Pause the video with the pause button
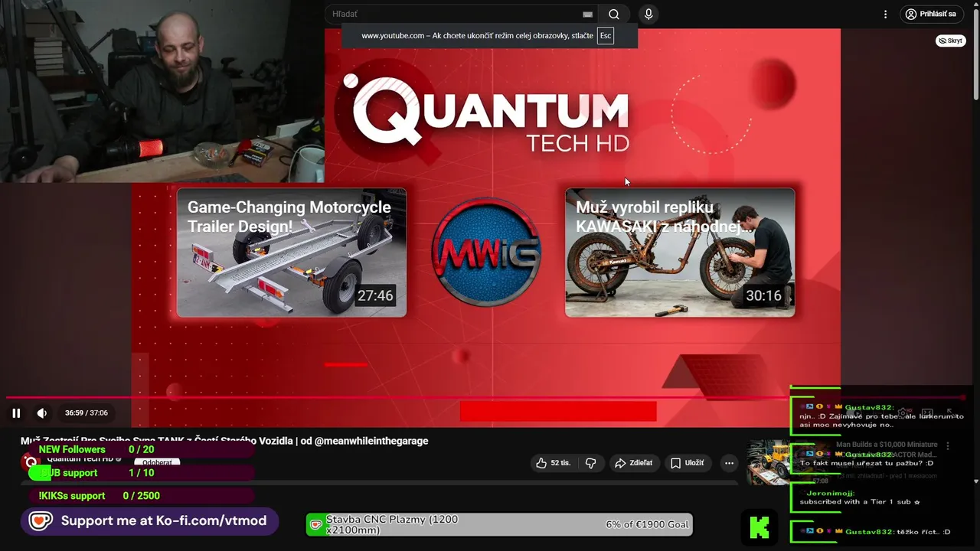The height and width of the screenshot is (551, 980). click(x=16, y=413)
